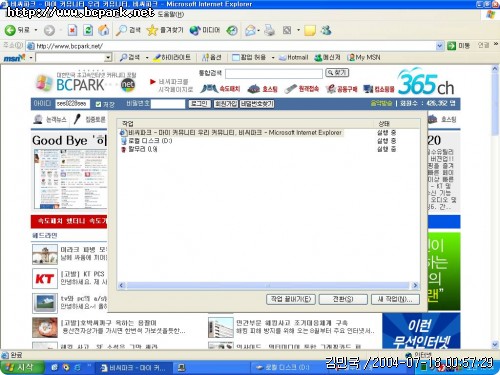Click the BCPARK password input field
The image size is (500, 375).
(168, 104)
